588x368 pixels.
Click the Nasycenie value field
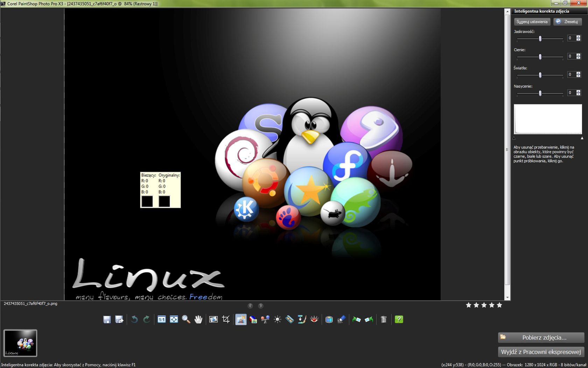[x=571, y=93]
